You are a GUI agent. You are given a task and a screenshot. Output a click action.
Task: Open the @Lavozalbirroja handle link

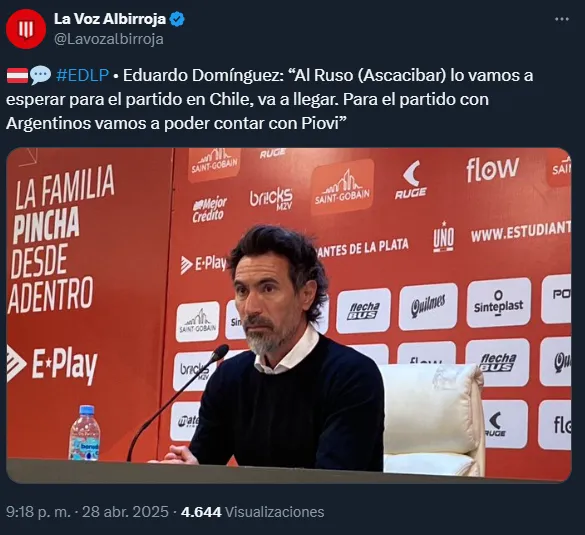click(x=109, y=39)
